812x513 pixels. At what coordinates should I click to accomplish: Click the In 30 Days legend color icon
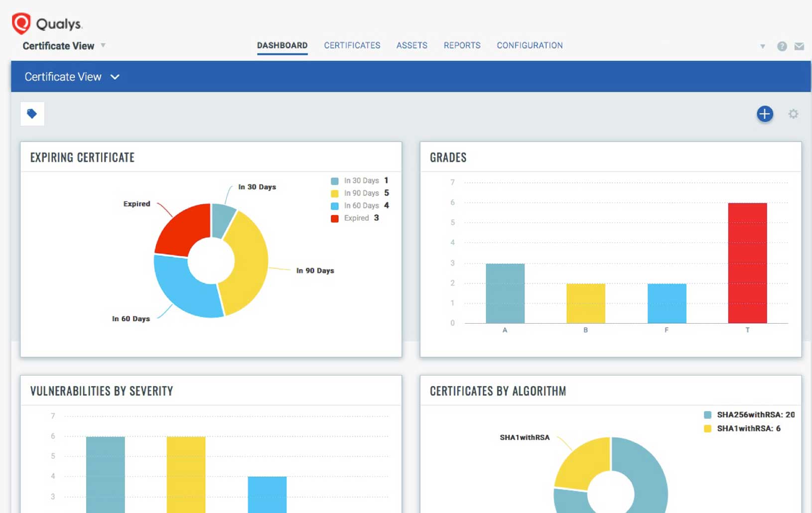pyautogui.click(x=334, y=180)
